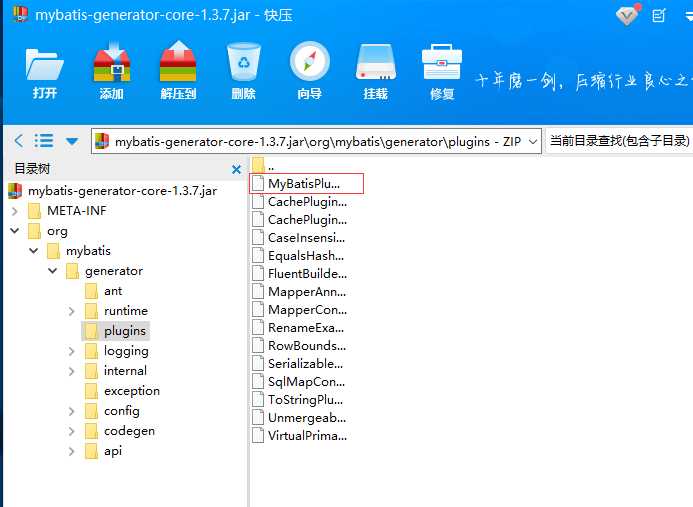693x507 pixels.
Task: Select the exception folder in tree
Action: [122, 391]
